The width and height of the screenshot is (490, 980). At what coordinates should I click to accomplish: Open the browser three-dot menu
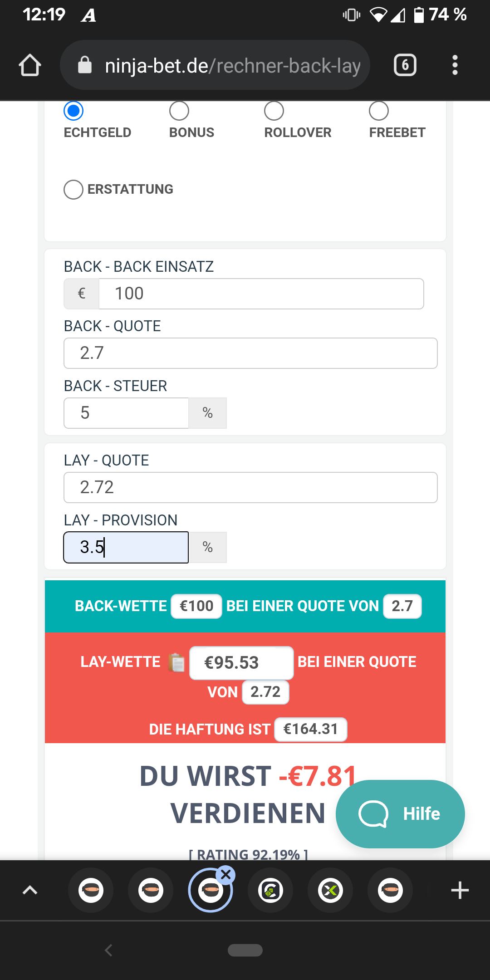tap(455, 65)
